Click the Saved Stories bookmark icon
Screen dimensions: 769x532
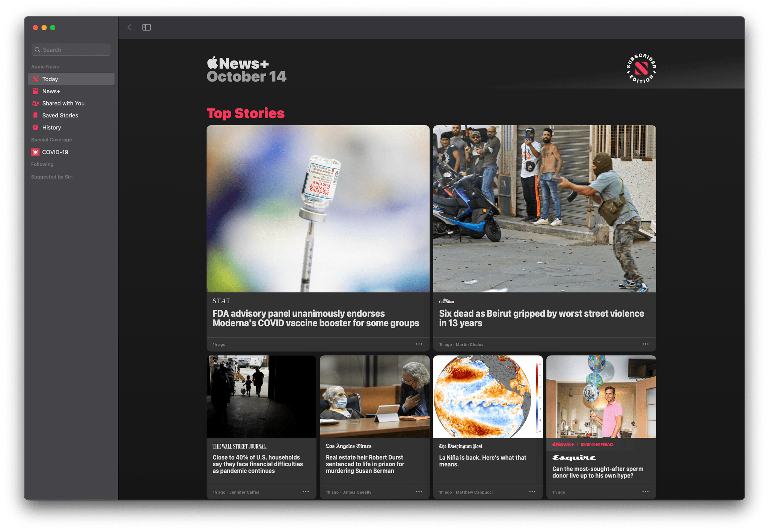[x=35, y=115]
